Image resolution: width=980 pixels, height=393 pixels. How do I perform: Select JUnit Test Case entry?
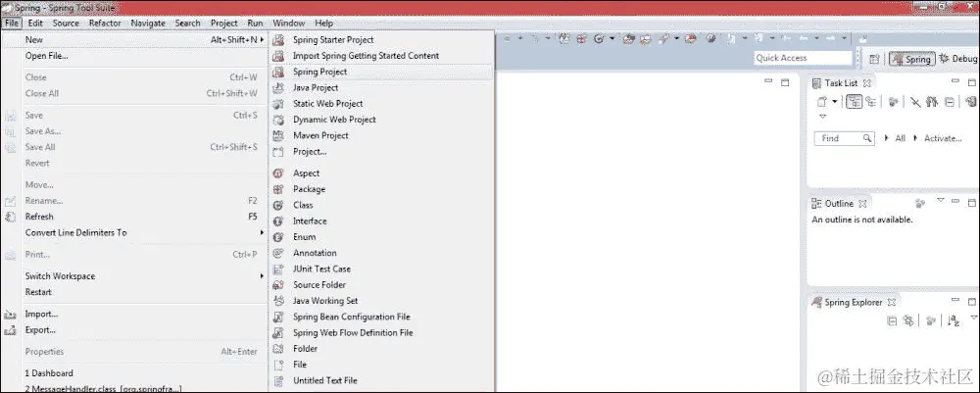(382, 269)
